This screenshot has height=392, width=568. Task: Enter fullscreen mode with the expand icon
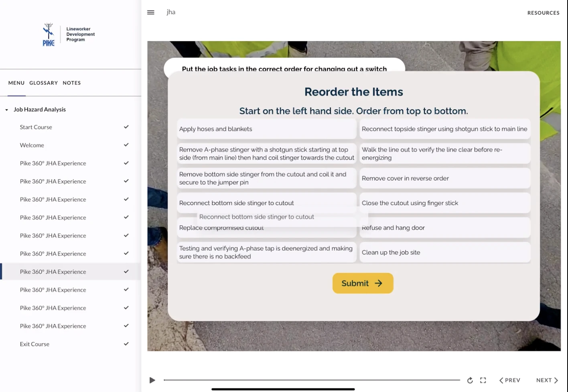tap(483, 380)
